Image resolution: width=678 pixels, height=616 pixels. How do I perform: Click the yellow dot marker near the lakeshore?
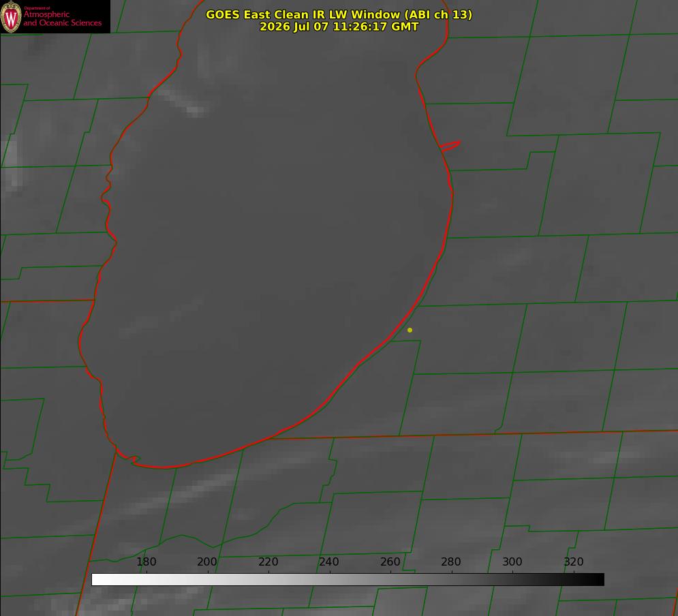410,330
